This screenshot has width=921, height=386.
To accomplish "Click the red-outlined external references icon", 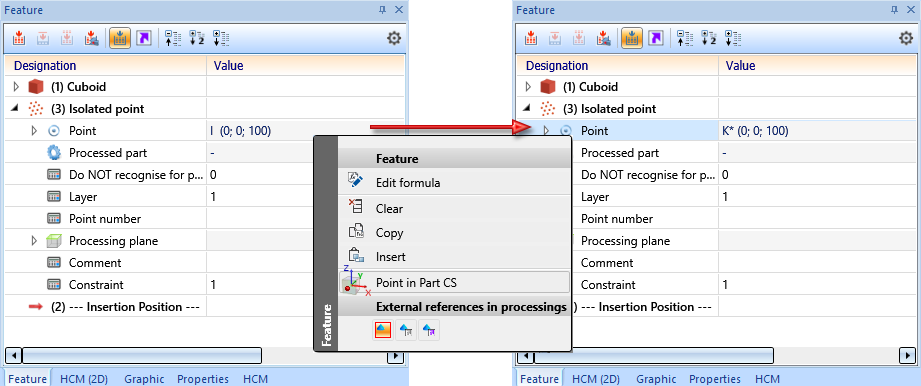I will coord(382,331).
